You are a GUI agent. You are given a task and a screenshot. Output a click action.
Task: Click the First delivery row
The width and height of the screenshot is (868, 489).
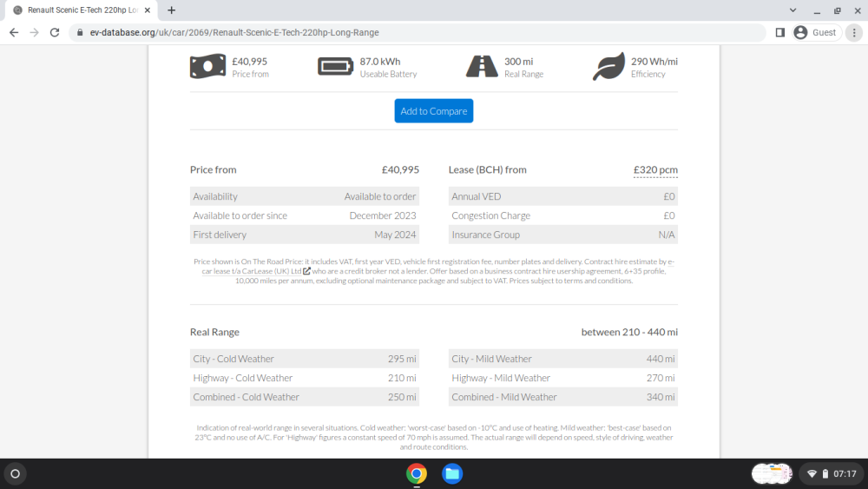click(x=305, y=235)
